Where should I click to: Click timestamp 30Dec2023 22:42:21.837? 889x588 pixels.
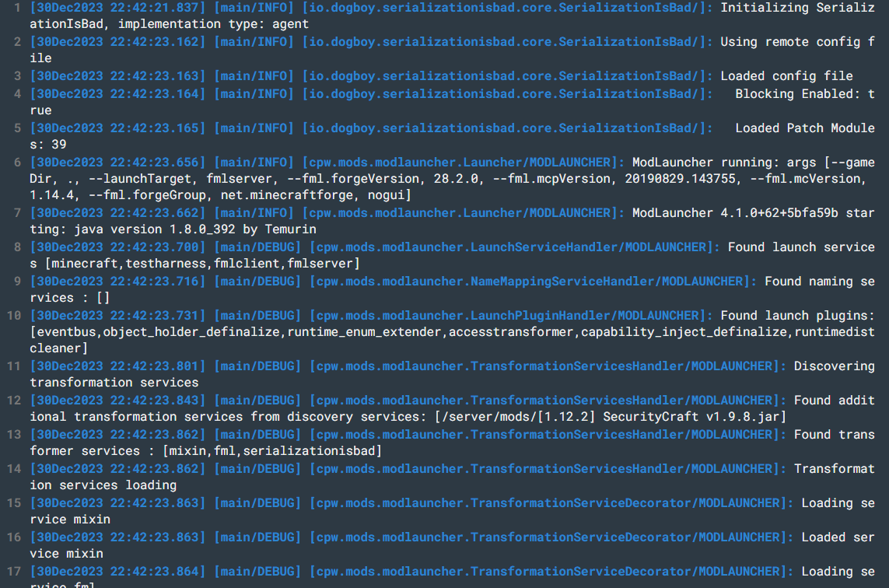[x=118, y=8]
